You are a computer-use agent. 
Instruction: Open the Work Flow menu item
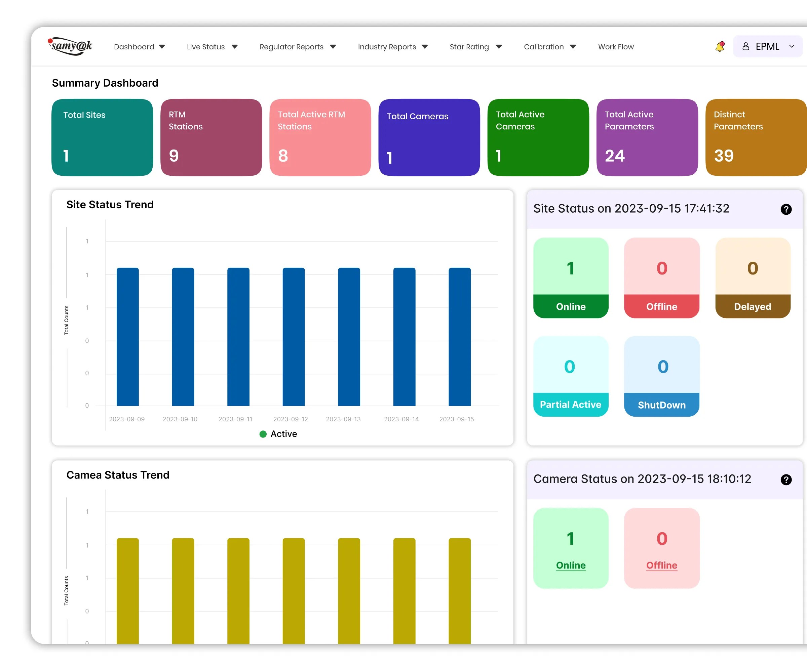(616, 47)
